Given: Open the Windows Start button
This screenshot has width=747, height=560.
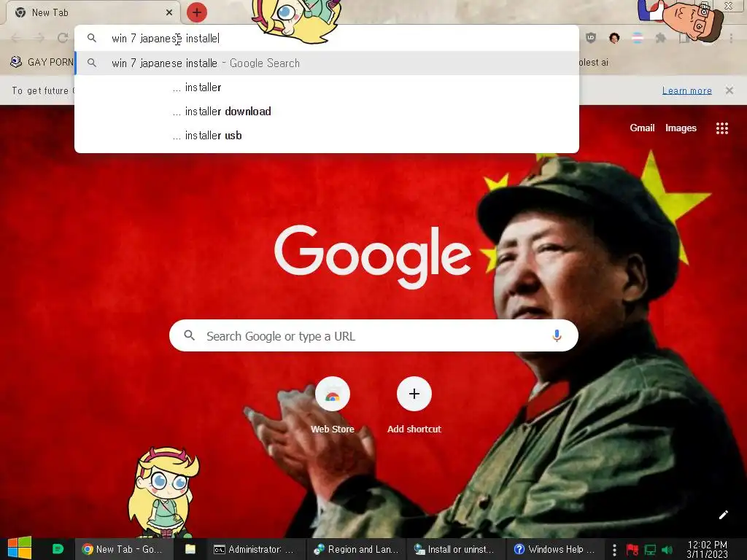Looking at the screenshot, I should coord(20,548).
